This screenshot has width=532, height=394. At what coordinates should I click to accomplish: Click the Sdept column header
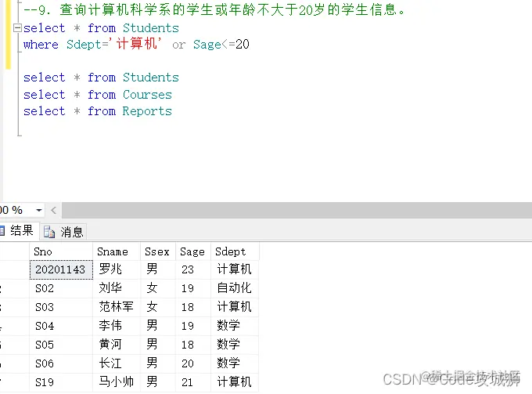235,251
